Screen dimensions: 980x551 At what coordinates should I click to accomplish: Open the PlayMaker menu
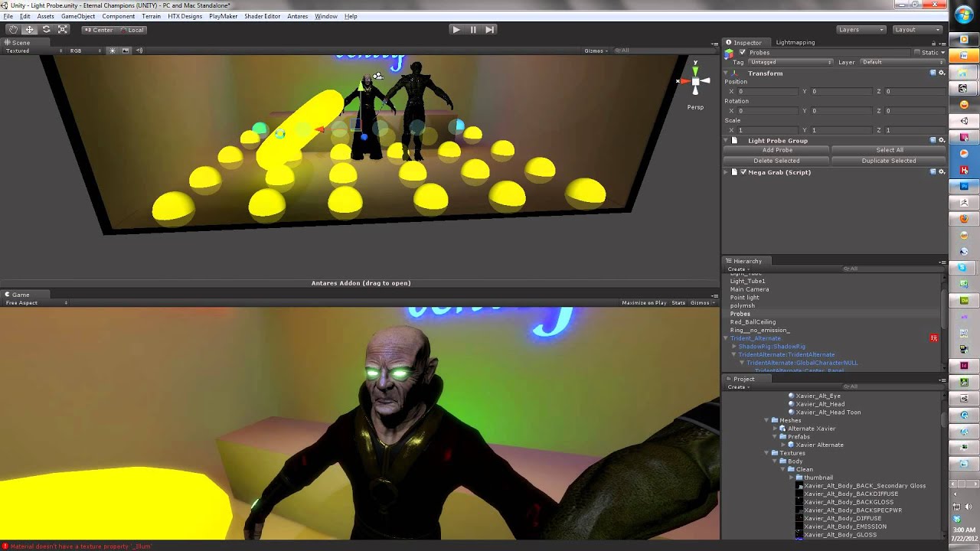223,16
